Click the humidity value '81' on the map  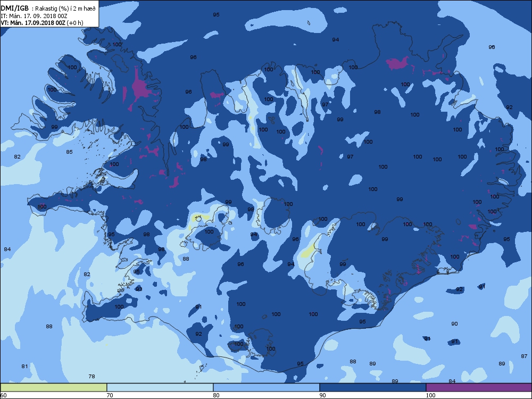(x=24, y=366)
